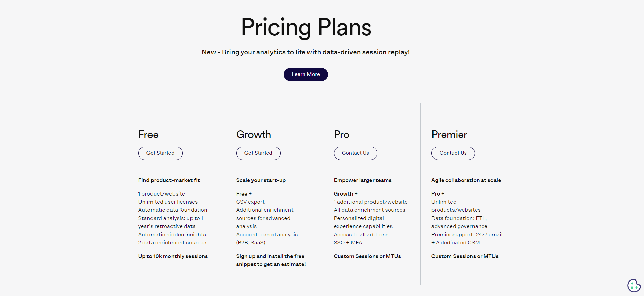Click 'Find product-market fit' tagline

tap(169, 180)
